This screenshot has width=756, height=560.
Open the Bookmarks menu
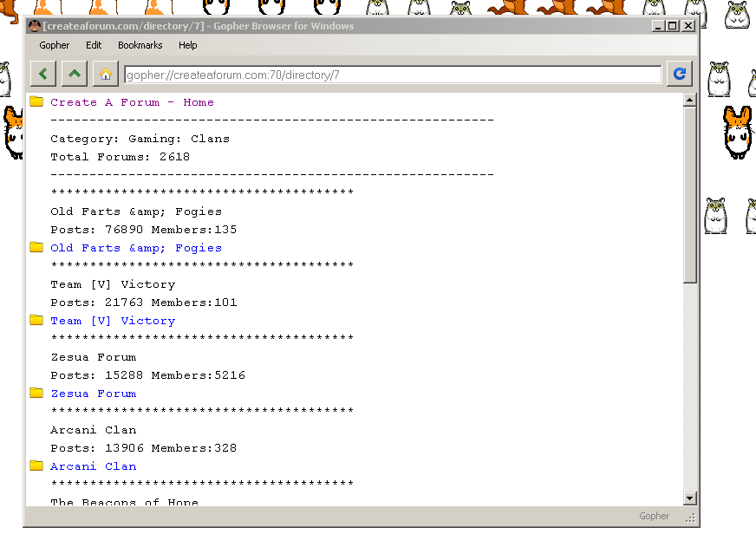click(140, 45)
